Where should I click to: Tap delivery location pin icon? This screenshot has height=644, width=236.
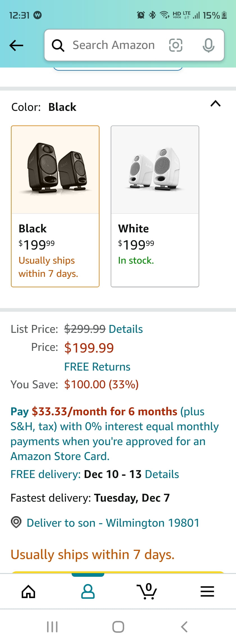[x=16, y=522]
